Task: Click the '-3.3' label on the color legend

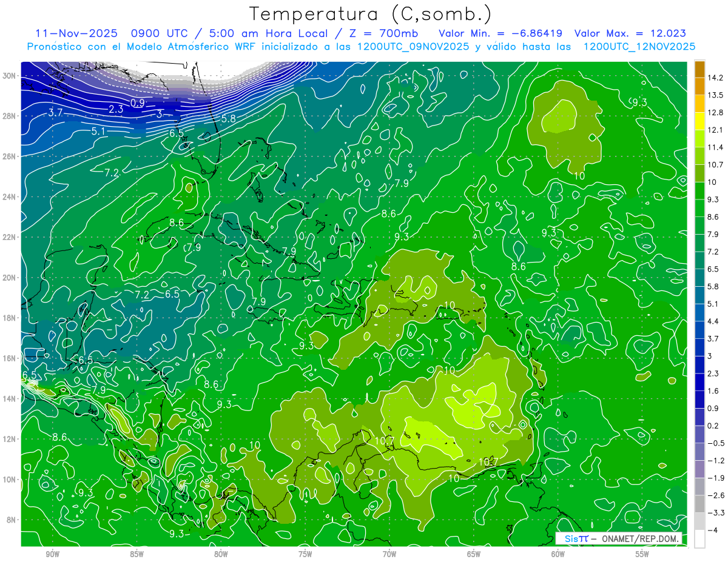Action: coord(716,513)
